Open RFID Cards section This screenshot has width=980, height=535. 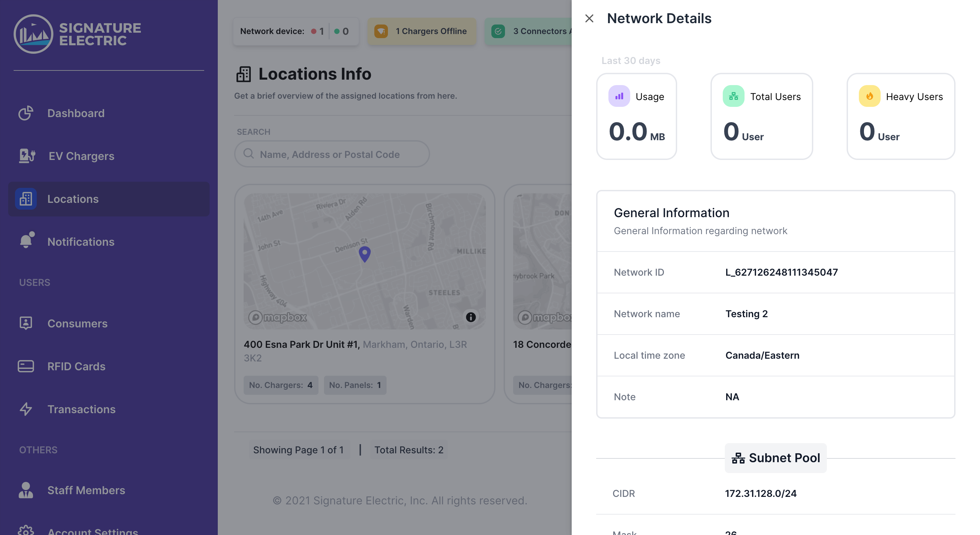coord(109,367)
